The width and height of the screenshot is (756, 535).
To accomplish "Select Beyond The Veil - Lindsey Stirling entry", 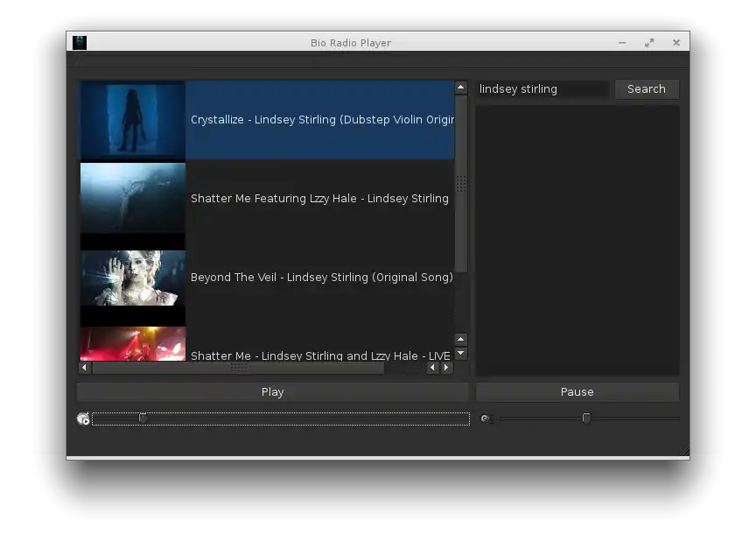I will coord(267,278).
